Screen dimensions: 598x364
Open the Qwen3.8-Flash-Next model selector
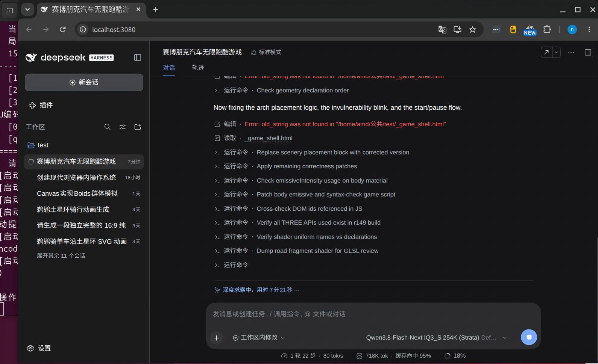436,338
